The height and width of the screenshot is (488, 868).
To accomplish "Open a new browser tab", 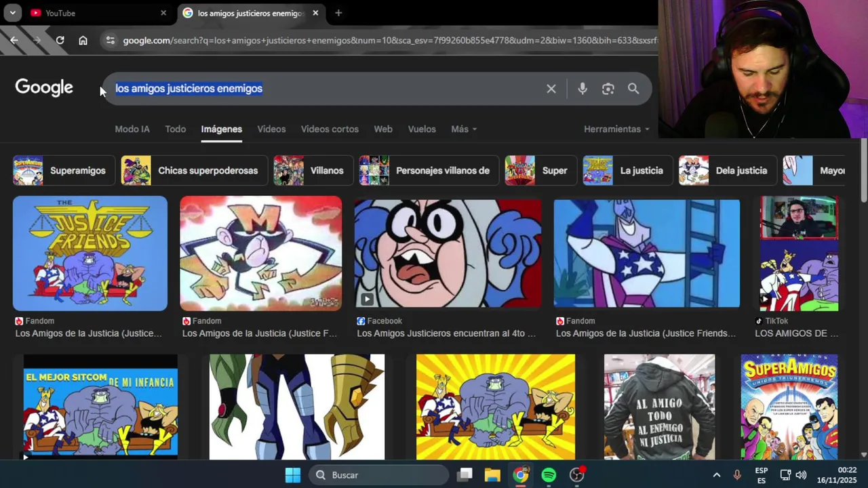I will [x=338, y=13].
